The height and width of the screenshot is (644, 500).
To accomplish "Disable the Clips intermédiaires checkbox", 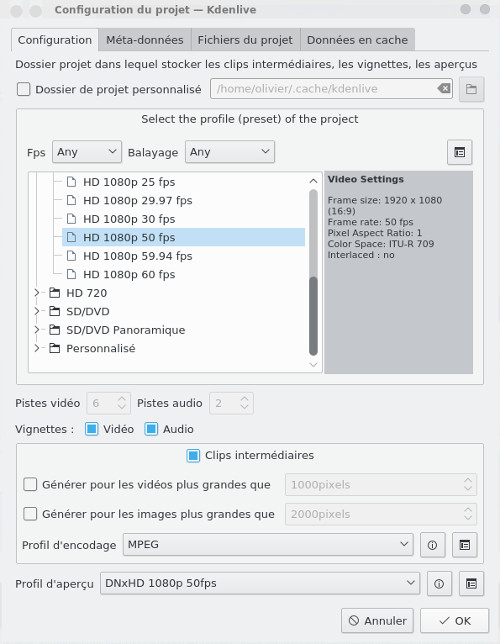I will pyautogui.click(x=193, y=455).
